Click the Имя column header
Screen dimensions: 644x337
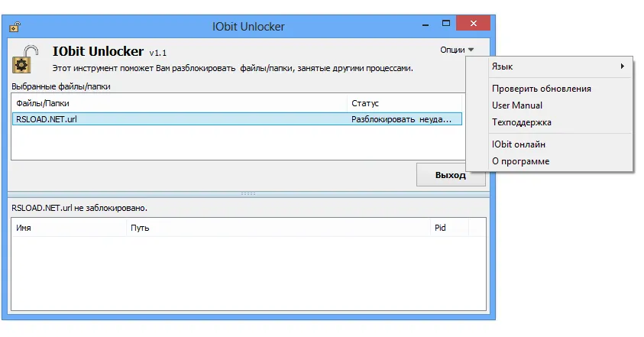click(x=69, y=228)
